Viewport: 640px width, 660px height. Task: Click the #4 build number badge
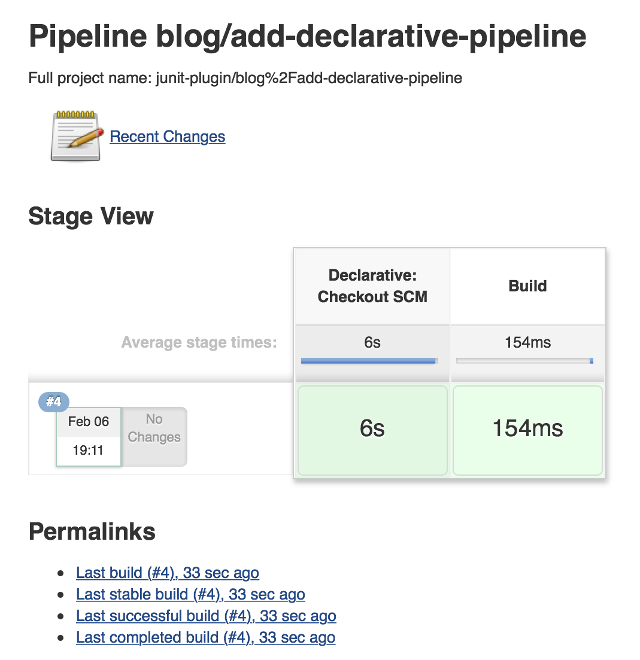(53, 402)
